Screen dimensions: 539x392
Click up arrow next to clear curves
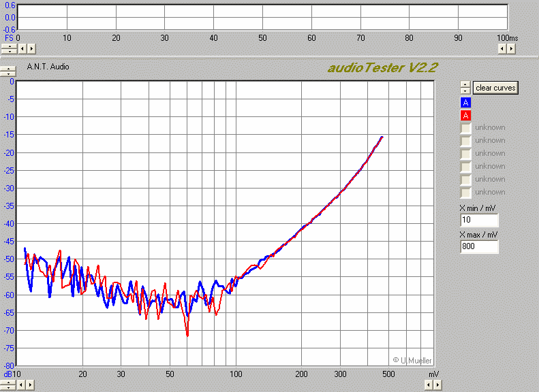click(465, 85)
